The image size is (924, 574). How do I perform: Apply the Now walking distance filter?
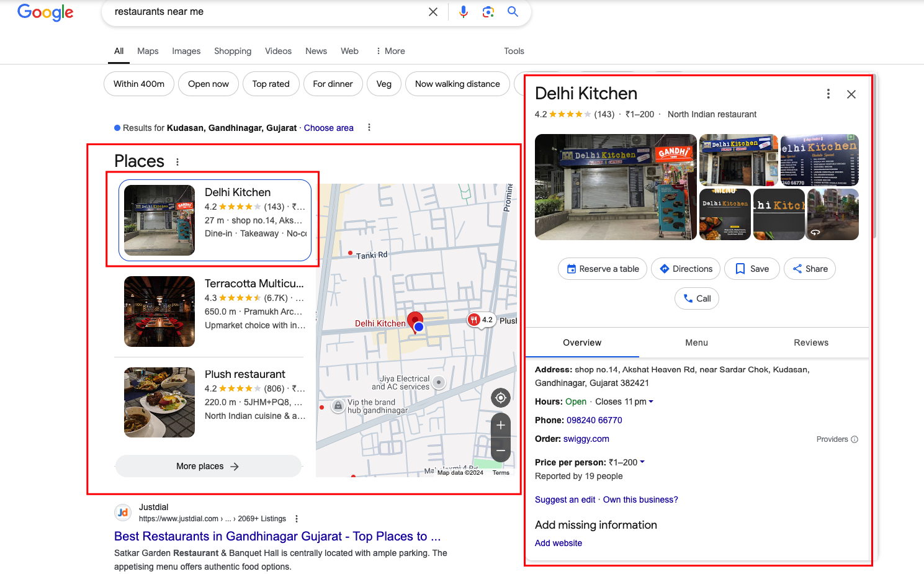[x=457, y=84]
